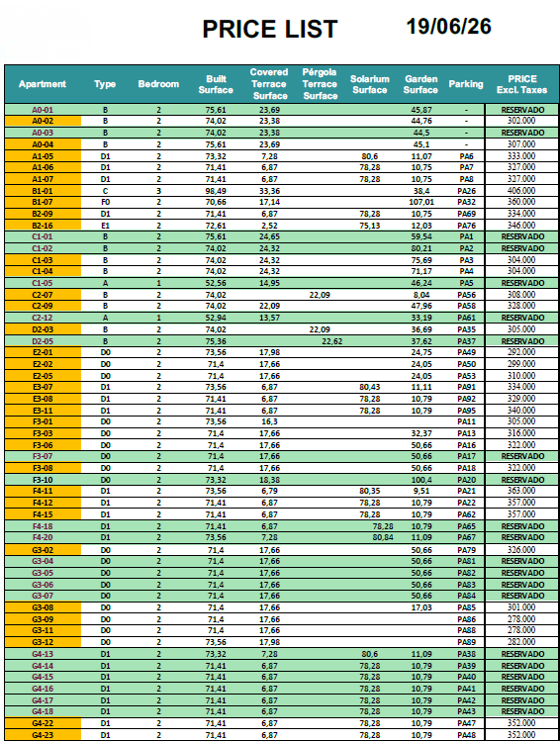Select apartment cell C2-12
The height and width of the screenshot is (742, 560).
click(x=43, y=318)
